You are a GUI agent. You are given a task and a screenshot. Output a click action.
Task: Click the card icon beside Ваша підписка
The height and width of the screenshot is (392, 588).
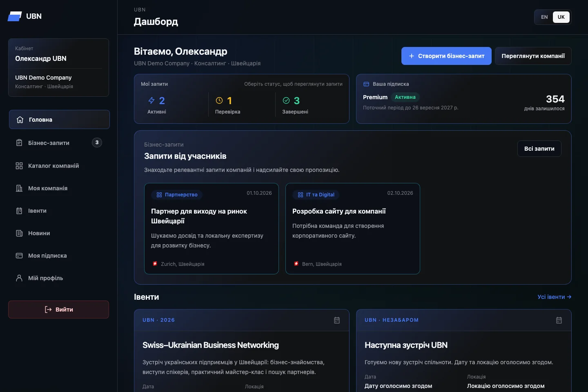(x=366, y=84)
